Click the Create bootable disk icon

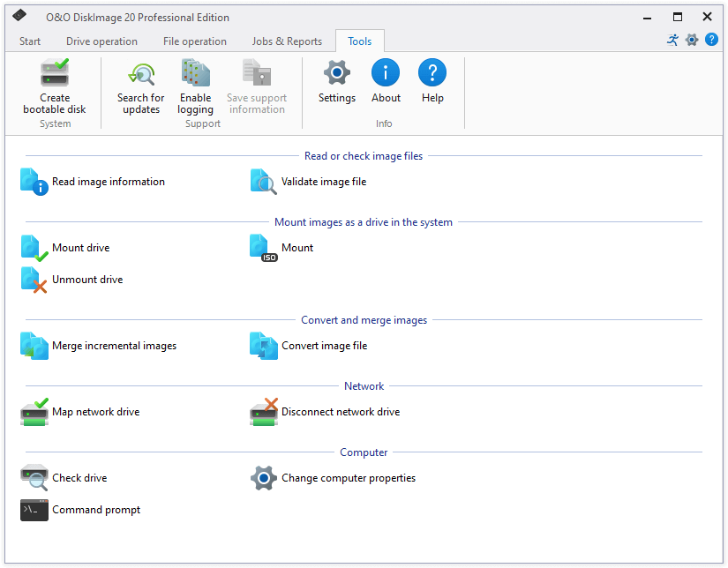(x=55, y=73)
